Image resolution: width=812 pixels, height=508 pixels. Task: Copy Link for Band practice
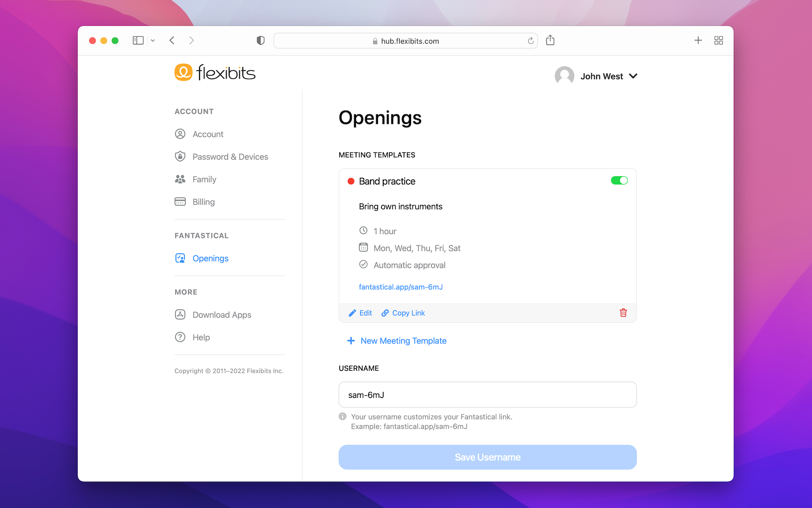click(x=403, y=313)
